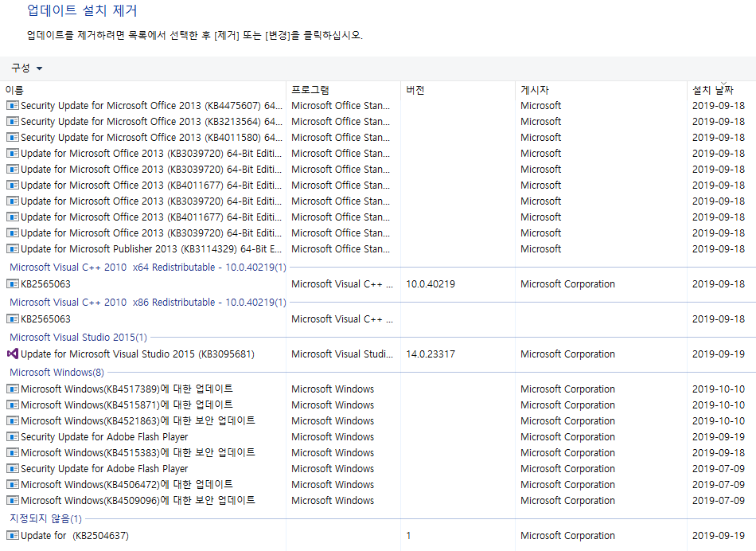Image resolution: width=756 pixels, height=551 pixels.
Task: Click the install date of the KB4517389 update
Action: coord(719,389)
